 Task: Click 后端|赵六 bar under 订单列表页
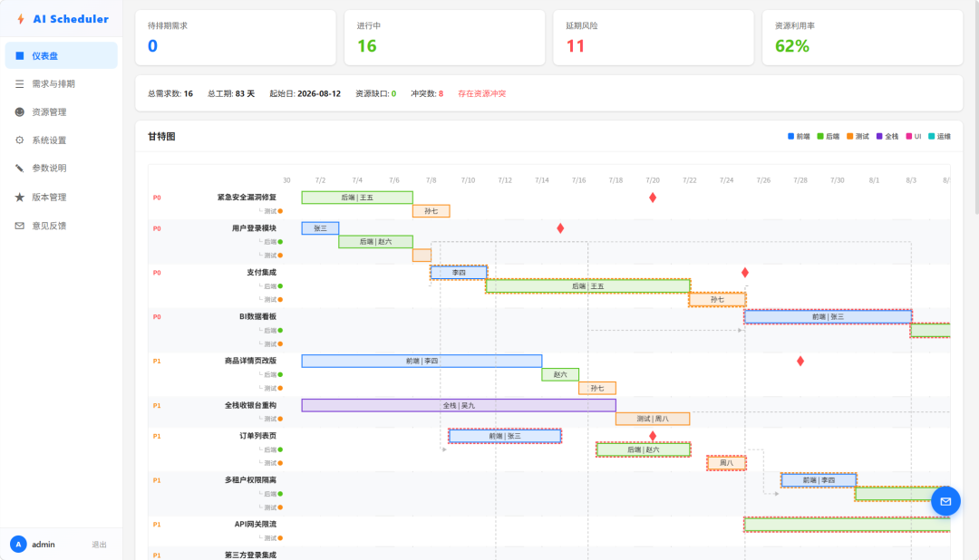click(x=643, y=449)
